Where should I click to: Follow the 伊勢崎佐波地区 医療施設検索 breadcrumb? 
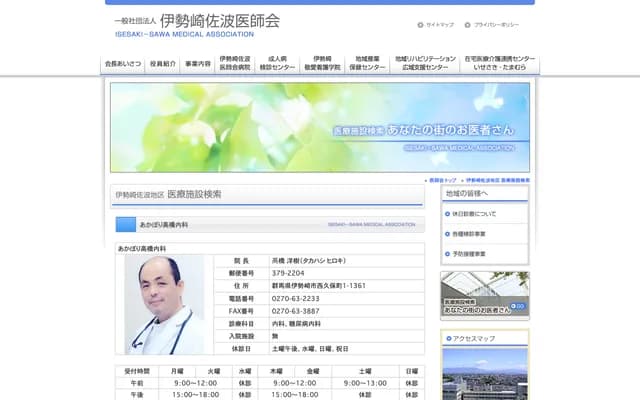coord(498,180)
